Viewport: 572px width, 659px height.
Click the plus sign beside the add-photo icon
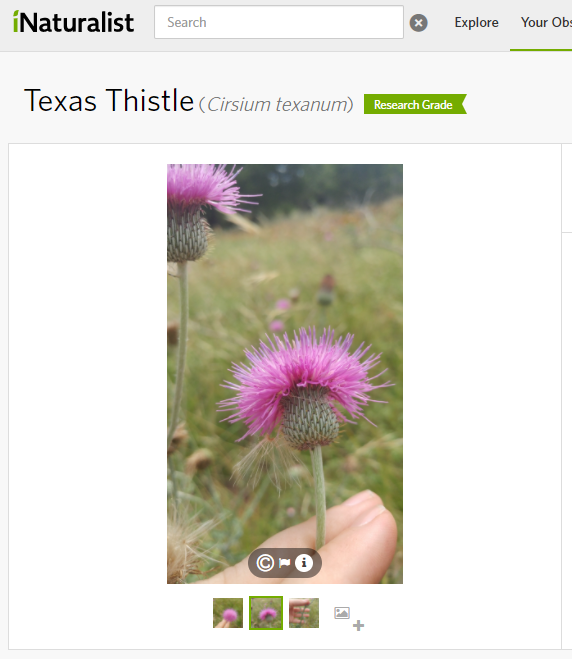(358, 626)
